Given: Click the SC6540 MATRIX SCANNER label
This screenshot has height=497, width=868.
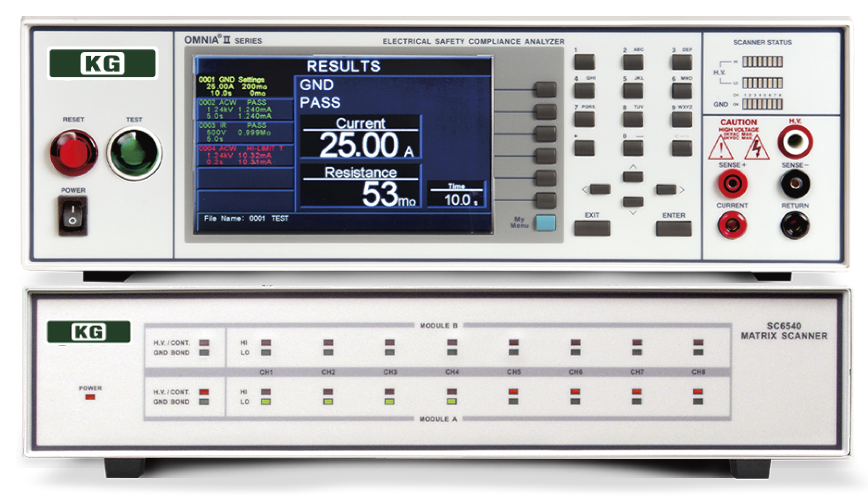Looking at the screenshot, I should [784, 331].
